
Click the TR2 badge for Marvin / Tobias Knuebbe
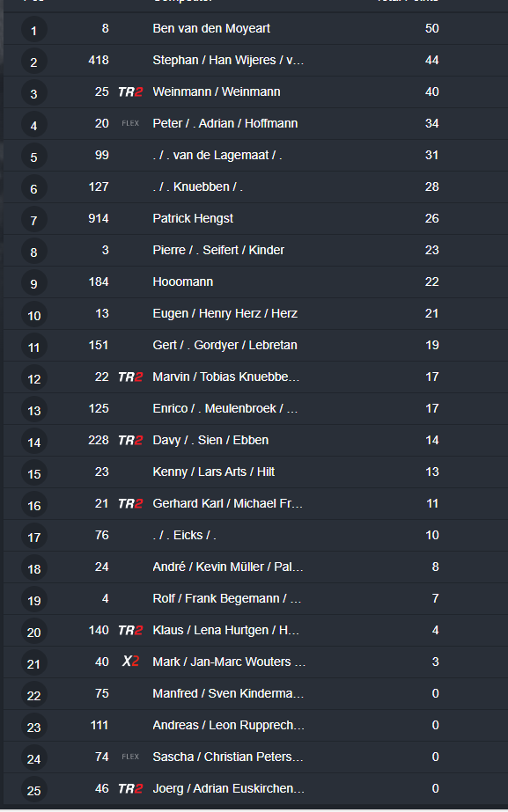coord(130,377)
